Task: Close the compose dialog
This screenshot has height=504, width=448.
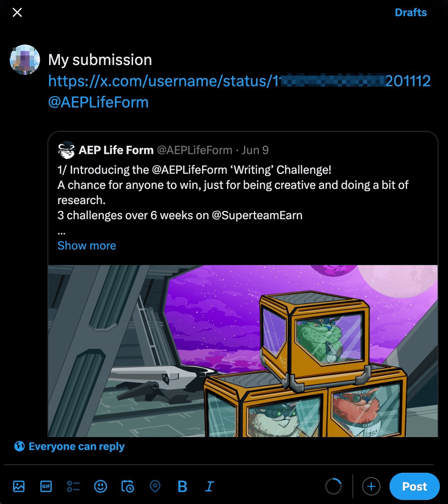Action: tap(17, 13)
